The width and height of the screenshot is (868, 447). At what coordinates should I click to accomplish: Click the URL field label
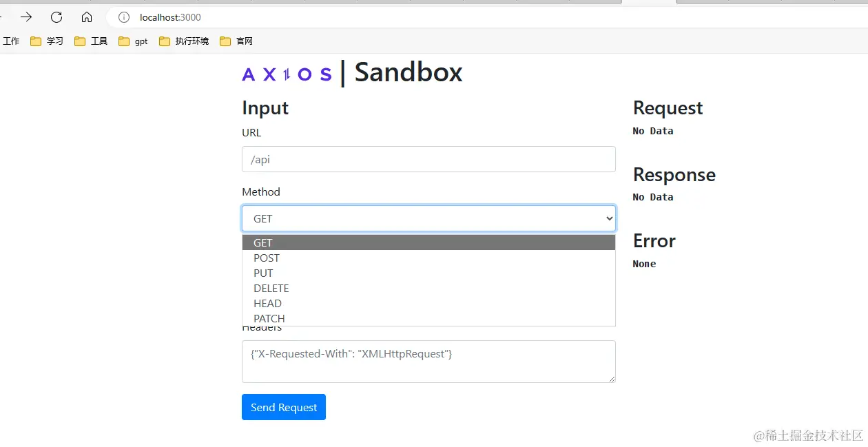pos(251,133)
